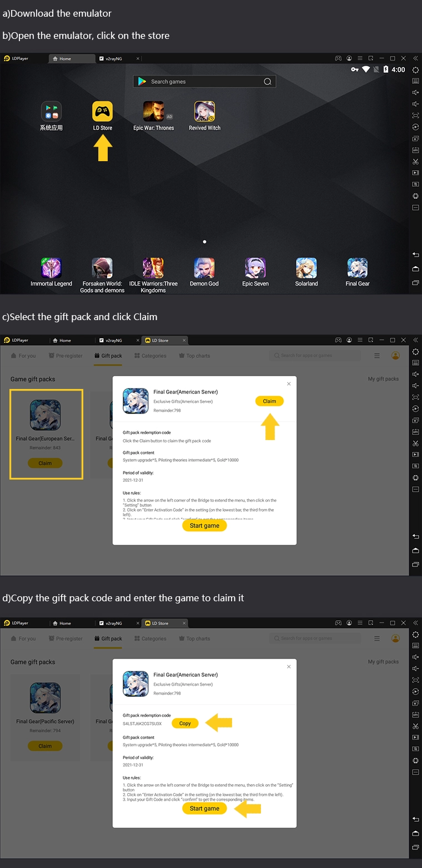Launch IDLE Warriors:Three Kingdoms
The image size is (422, 868).
153,268
